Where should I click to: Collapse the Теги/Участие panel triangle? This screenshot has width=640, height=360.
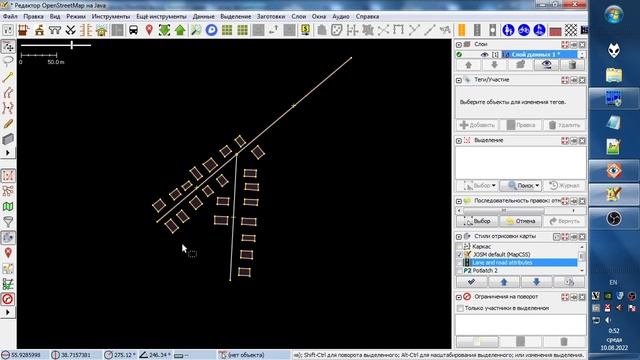[x=459, y=80]
